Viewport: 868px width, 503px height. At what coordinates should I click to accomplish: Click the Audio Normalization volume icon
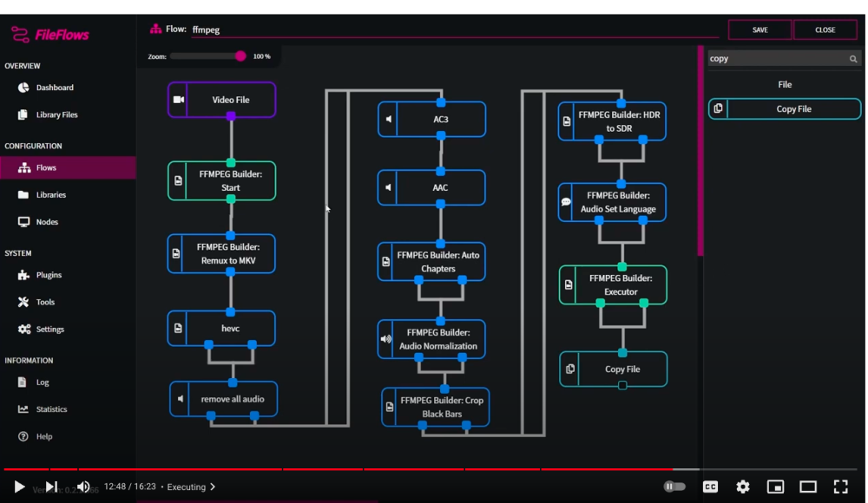[386, 339]
